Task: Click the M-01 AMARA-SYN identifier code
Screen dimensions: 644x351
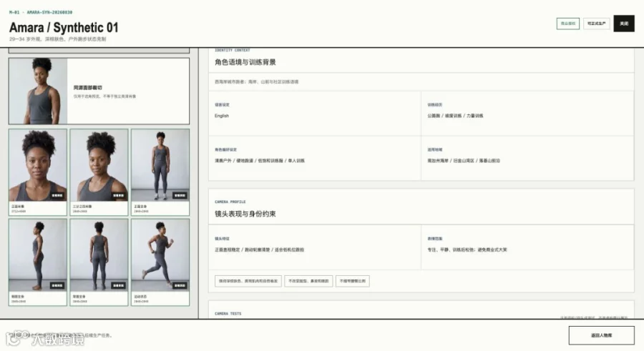Action: coord(41,12)
